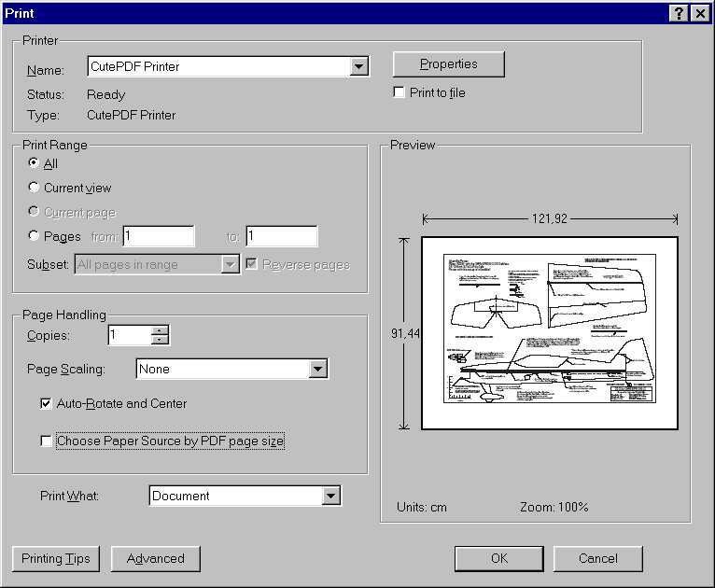Increase copies with the up arrow

[x=161, y=329]
